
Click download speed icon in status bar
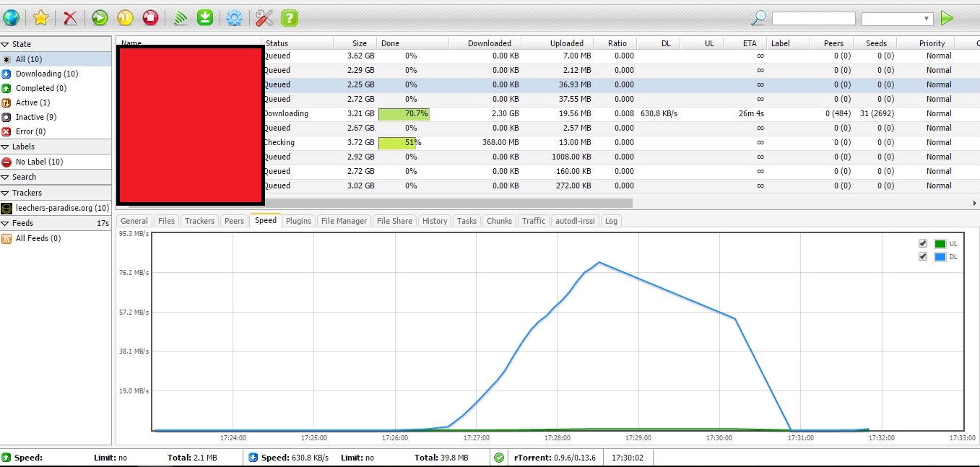coord(253,458)
